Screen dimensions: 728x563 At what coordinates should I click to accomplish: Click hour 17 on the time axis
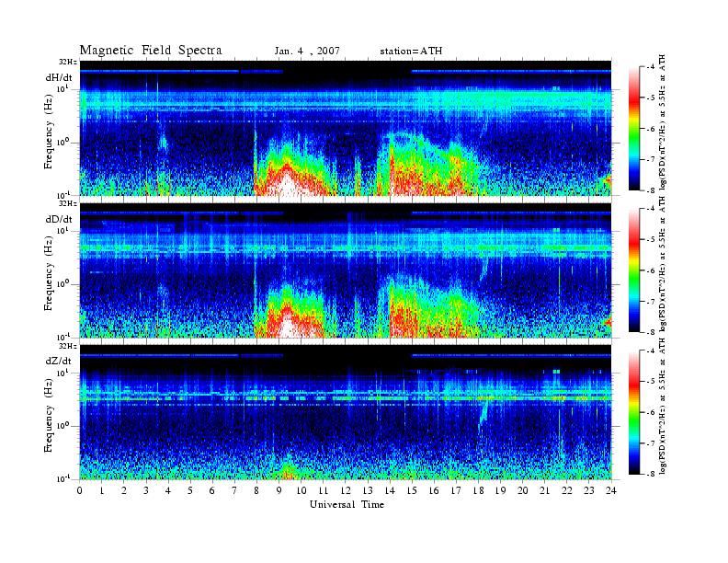456,491
